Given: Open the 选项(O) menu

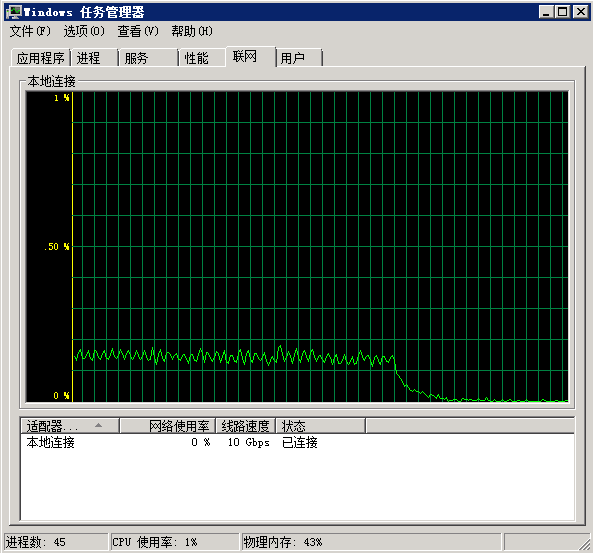Looking at the screenshot, I should (x=84, y=31).
